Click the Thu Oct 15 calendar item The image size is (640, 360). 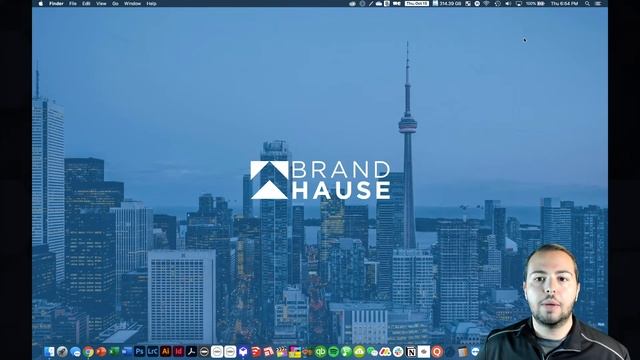point(417,3)
